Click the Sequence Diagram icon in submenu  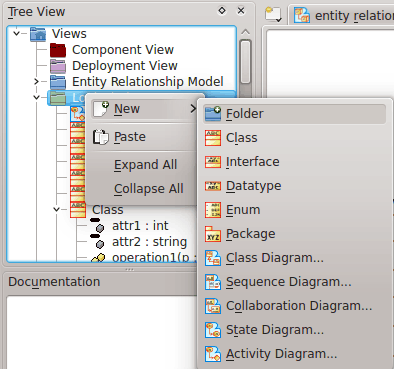click(213, 282)
